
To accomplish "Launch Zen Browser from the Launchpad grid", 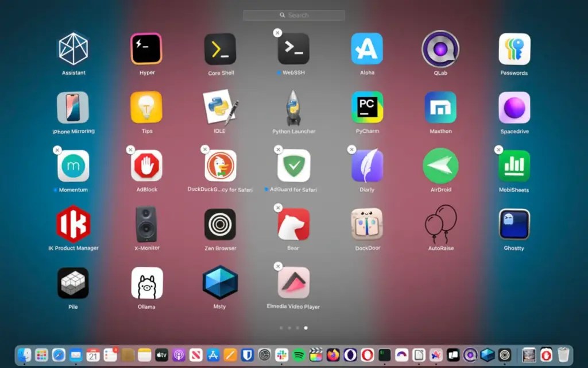I will point(220,224).
